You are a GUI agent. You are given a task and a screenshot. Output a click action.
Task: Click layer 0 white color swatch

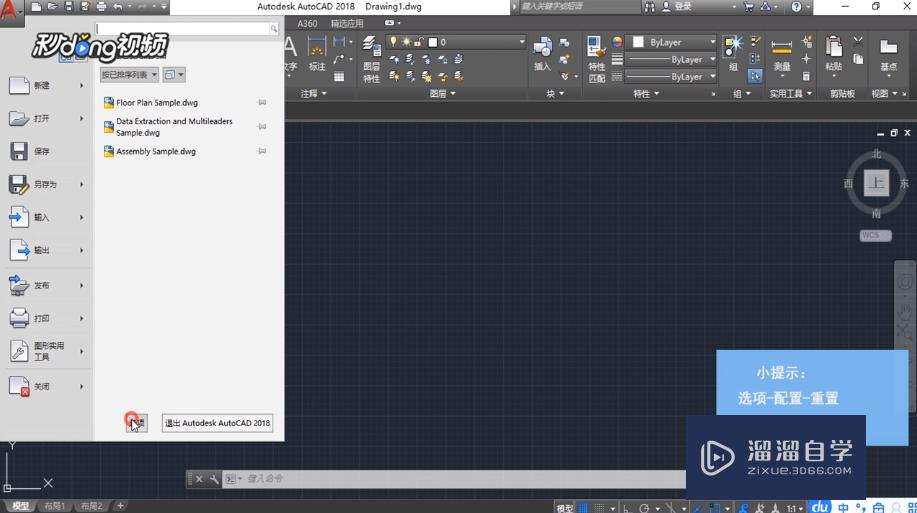point(433,42)
